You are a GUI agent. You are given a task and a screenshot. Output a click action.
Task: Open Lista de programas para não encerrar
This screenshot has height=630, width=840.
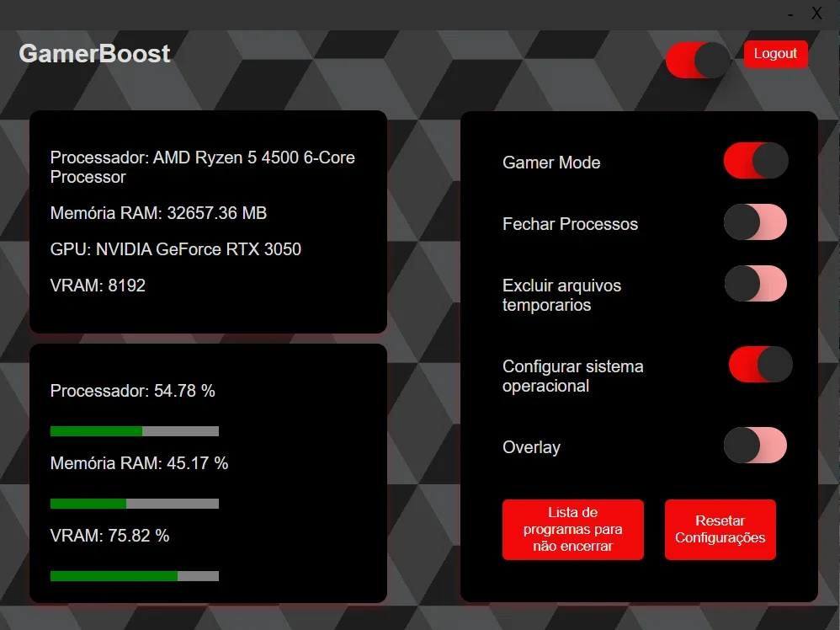coord(572,529)
